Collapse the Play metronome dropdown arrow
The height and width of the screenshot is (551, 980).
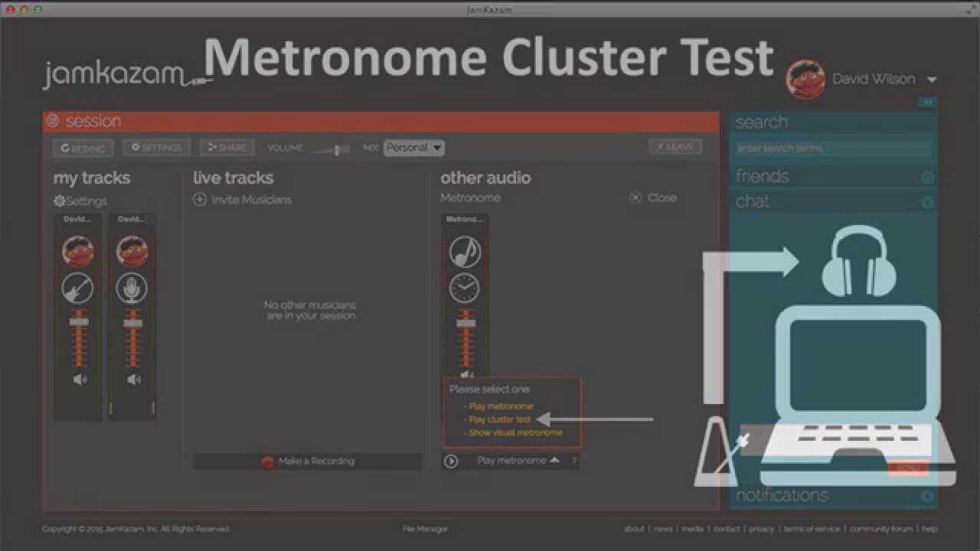554,460
